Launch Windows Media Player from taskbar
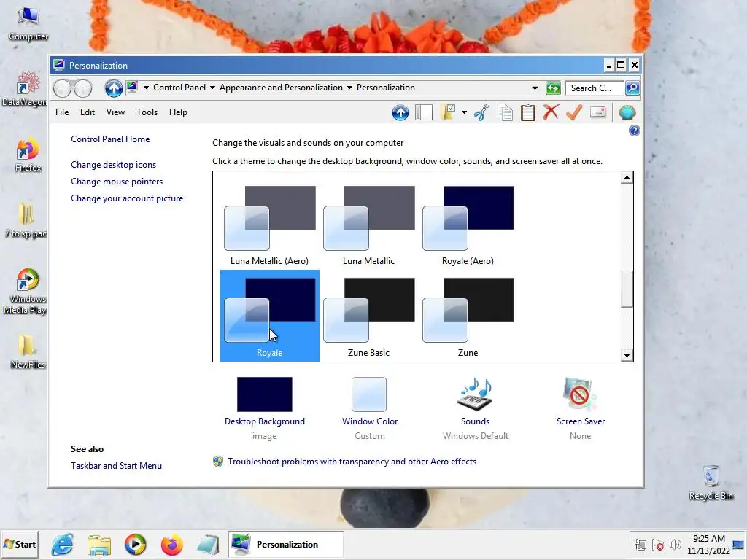747x560 pixels. (x=135, y=545)
